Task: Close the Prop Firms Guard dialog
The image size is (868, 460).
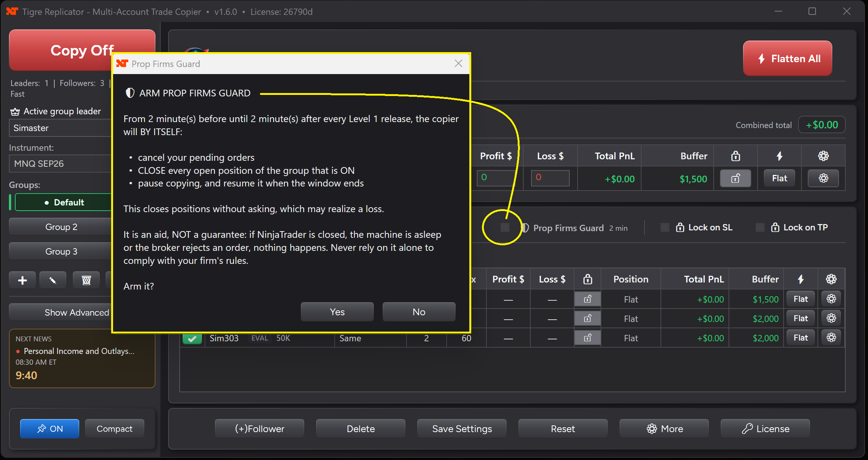Action: coord(458,64)
